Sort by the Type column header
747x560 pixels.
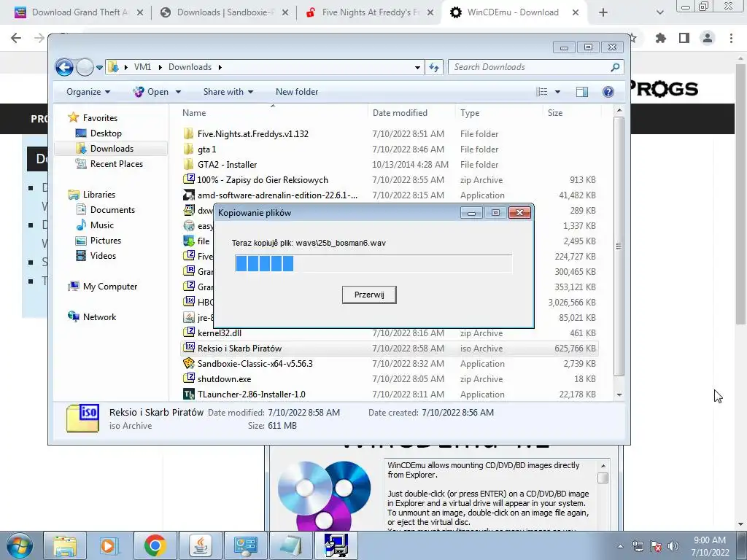[470, 113]
